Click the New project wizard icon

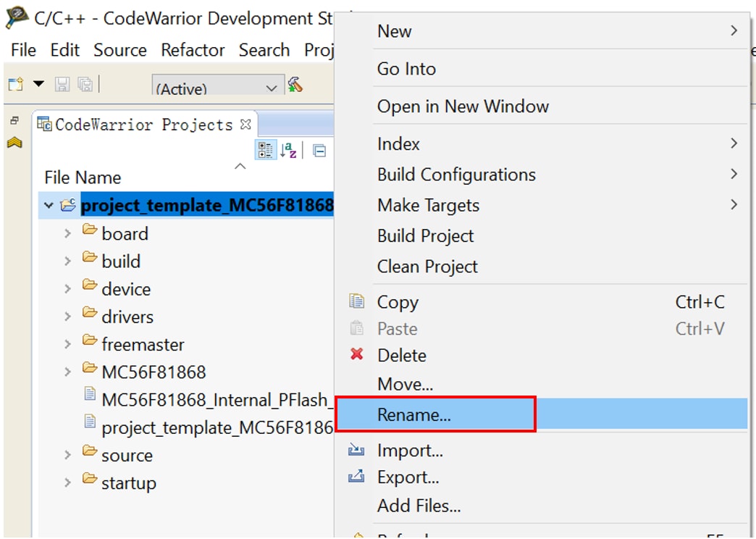(16, 85)
